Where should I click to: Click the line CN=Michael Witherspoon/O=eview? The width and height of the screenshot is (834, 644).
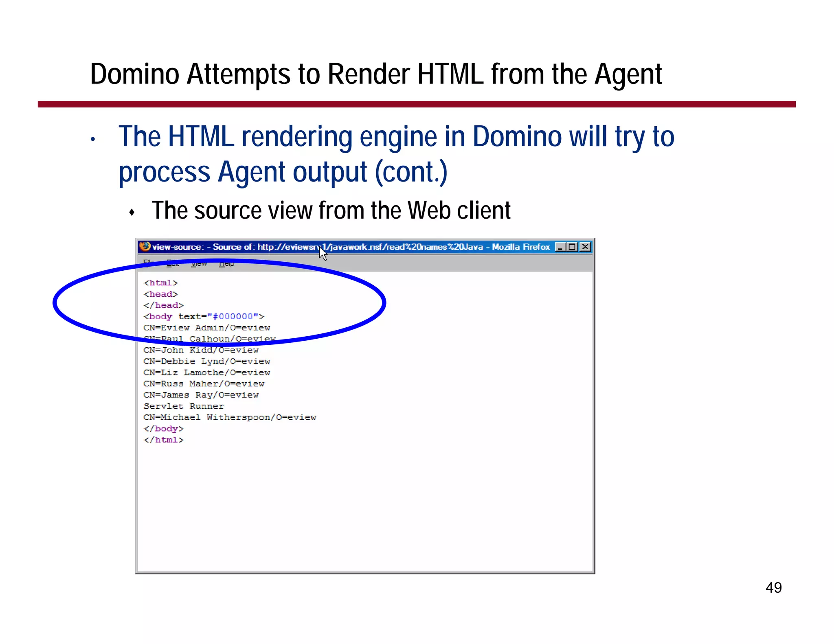tap(230, 417)
